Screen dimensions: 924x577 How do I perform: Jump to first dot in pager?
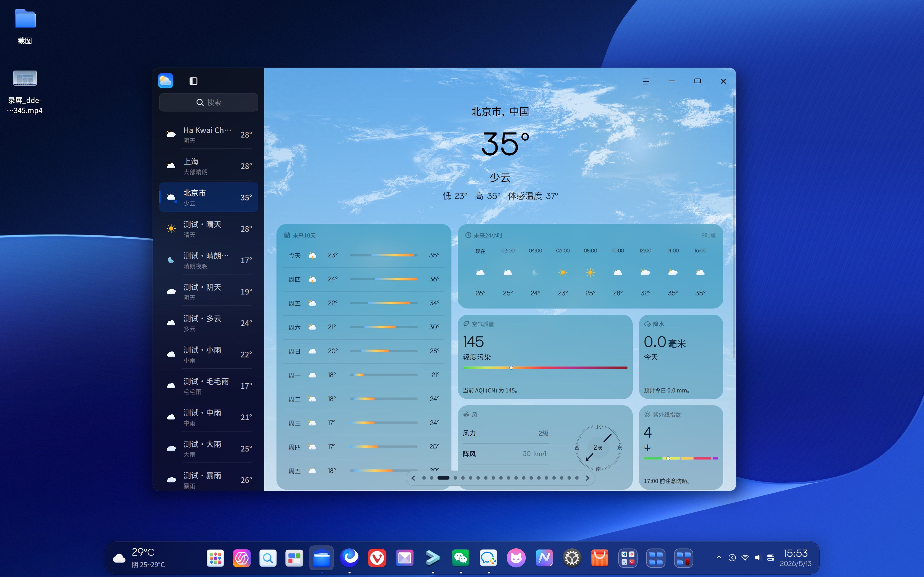pyautogui.click(x=424, y=478)
